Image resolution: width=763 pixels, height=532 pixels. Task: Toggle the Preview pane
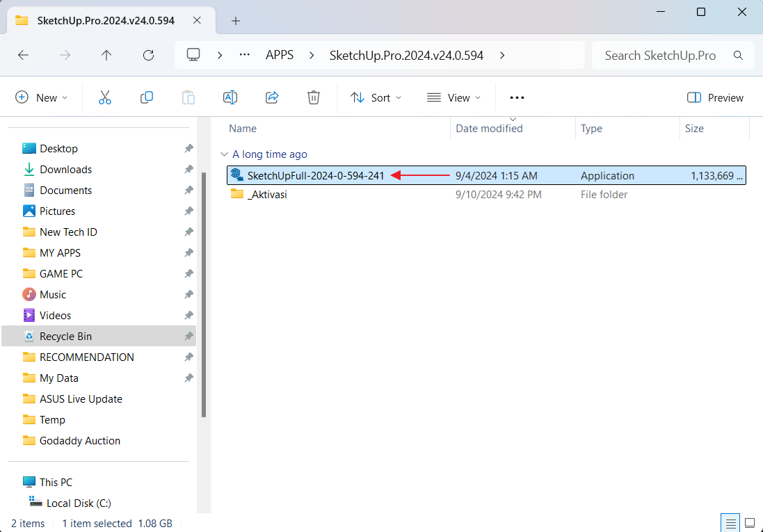pos(715,97)
